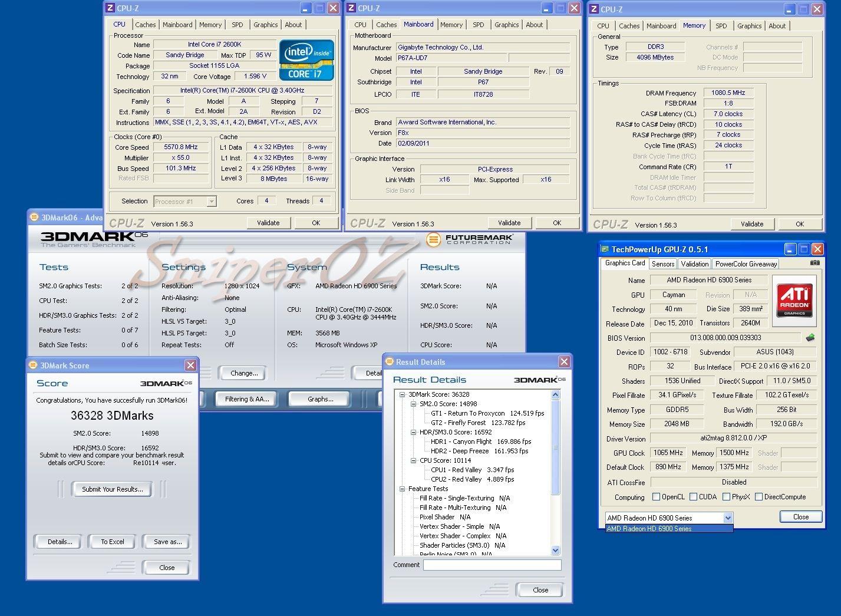Close the Result Details window with X
This screenshot has height=616, width=841.
point(564,362)
